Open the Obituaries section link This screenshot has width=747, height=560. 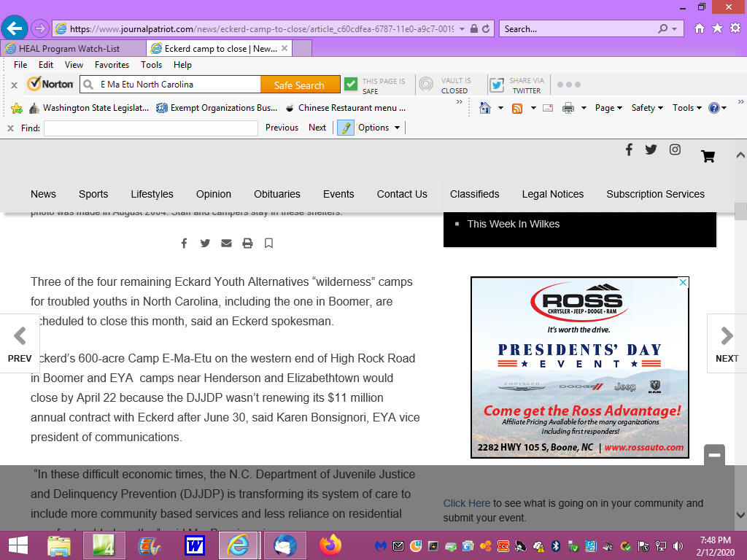(x=276, y=194)
